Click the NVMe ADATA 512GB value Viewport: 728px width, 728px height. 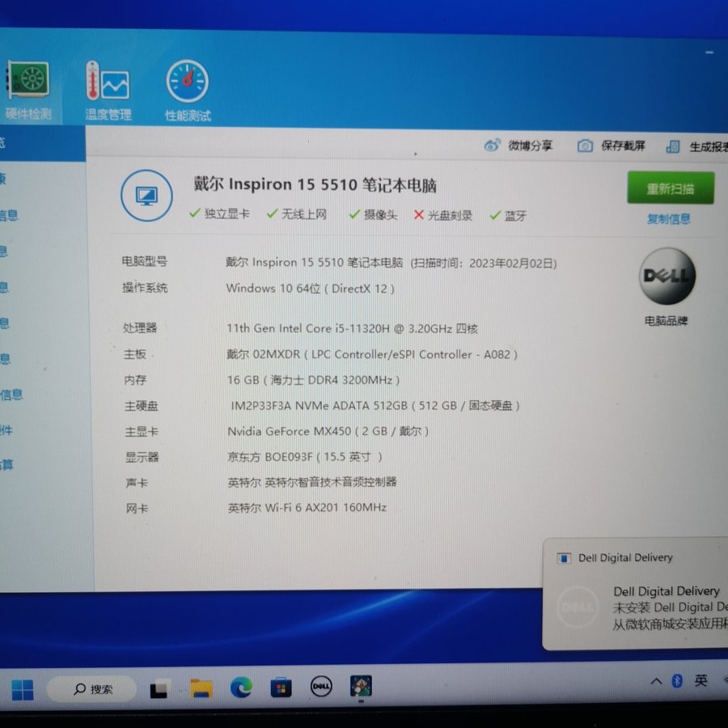375,406
